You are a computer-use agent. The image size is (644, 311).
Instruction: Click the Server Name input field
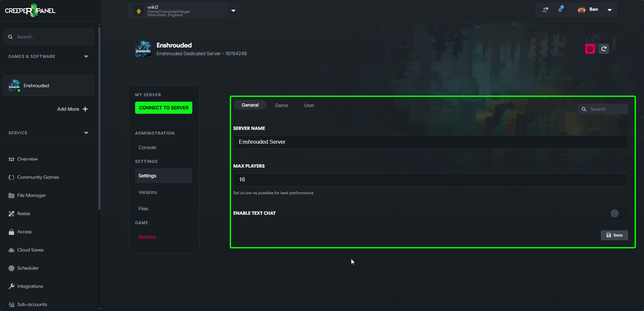click(430, 142)
